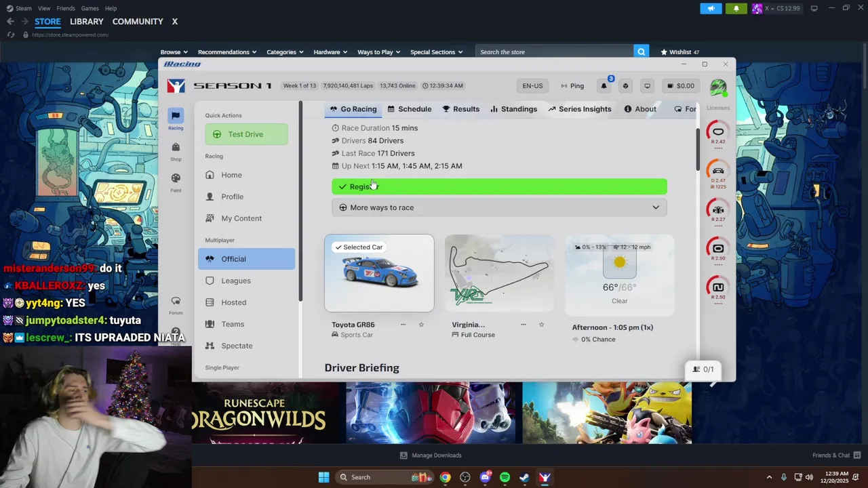Screen dimensions: 868x488
Task: Click the Steam announcements megaphone icon
Action: coord(711,8)
